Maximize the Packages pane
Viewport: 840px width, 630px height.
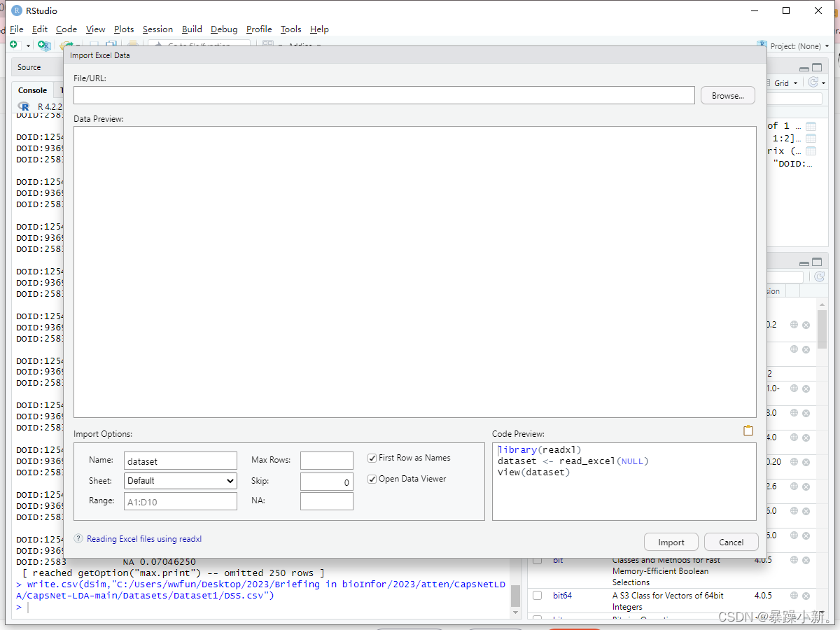817,262
